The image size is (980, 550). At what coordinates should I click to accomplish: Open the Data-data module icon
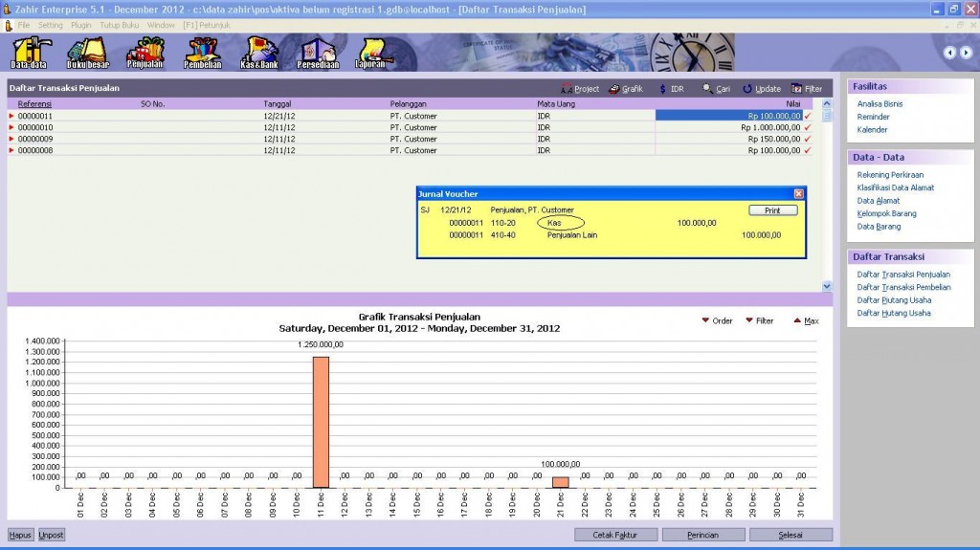[29, 52]
